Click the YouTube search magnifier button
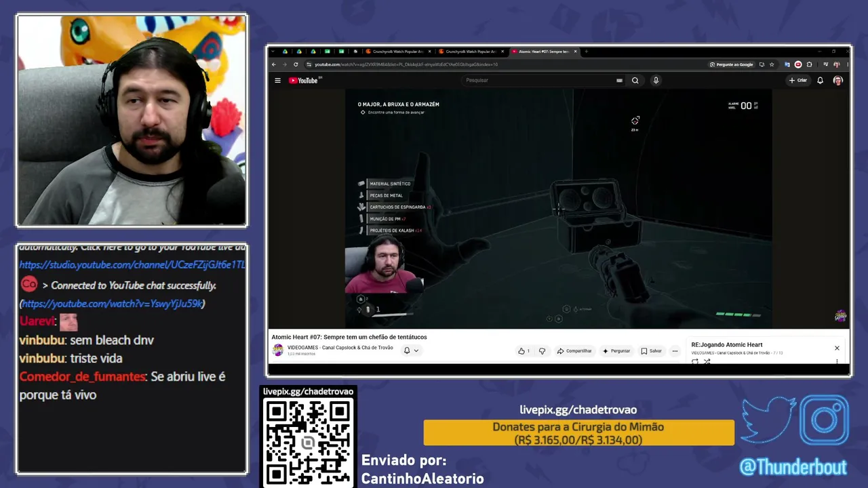The width and height of the screenshot is (868, 488). coord(635,80)
